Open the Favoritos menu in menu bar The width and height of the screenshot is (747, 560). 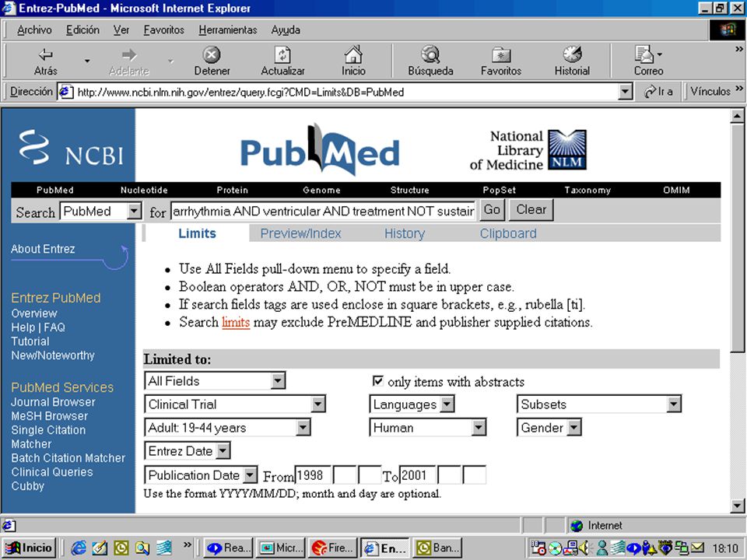(x=164, y=30)
